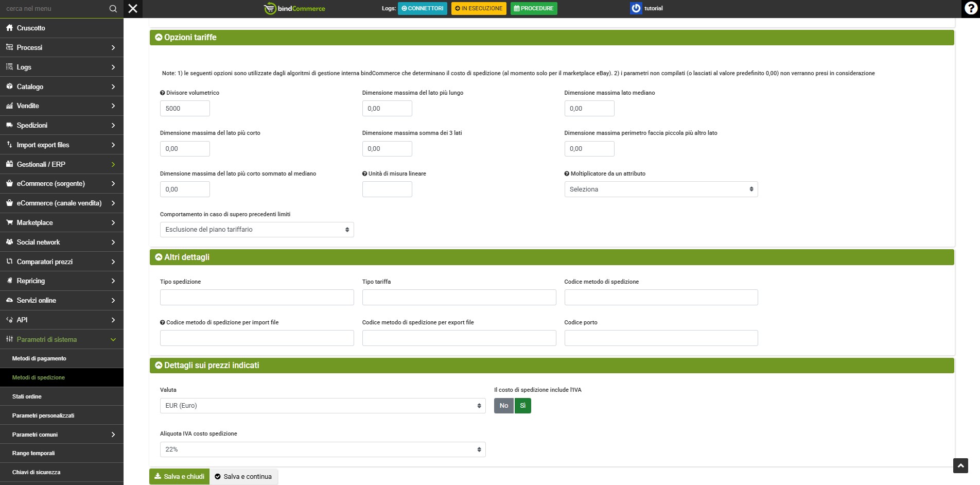980x485 pixels.
Task: Click the Salva e continua button
Action: pos(243,477)
